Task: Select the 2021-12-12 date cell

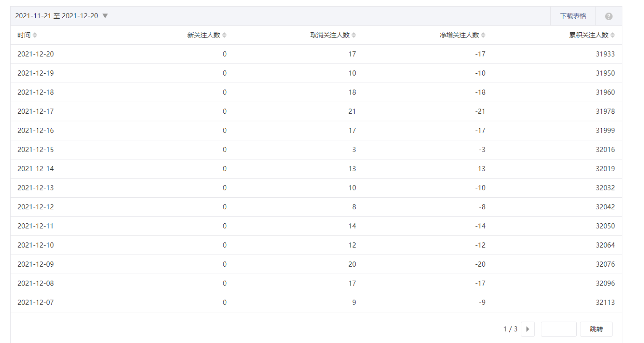Action: 36,207
